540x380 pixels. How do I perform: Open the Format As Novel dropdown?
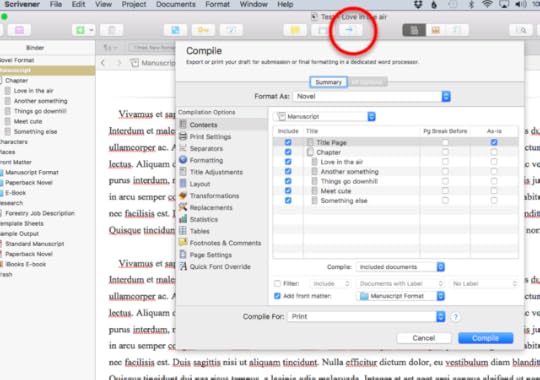[x=372, y=96]
